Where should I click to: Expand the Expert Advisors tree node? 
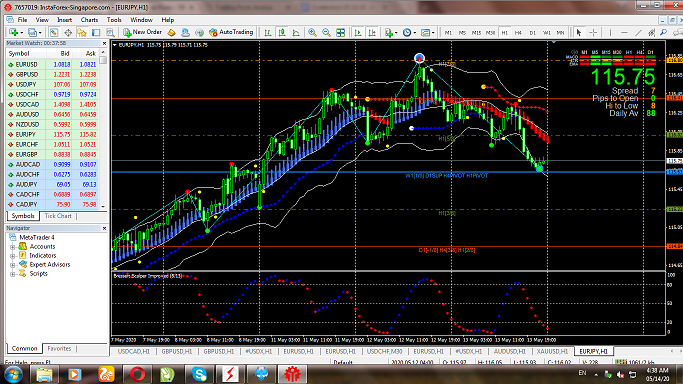13,265
